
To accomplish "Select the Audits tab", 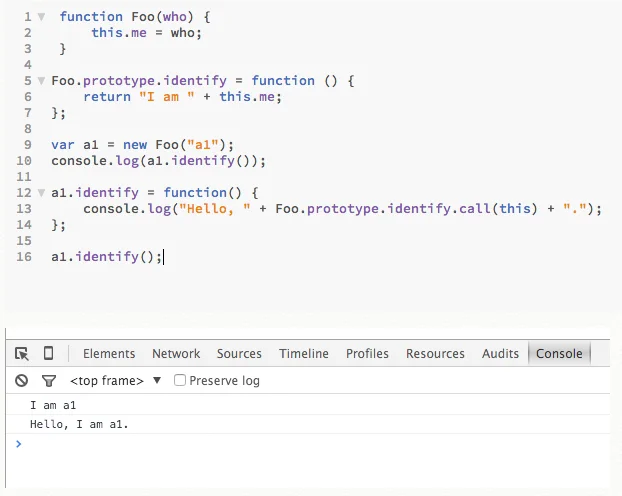I will point(500,353).
